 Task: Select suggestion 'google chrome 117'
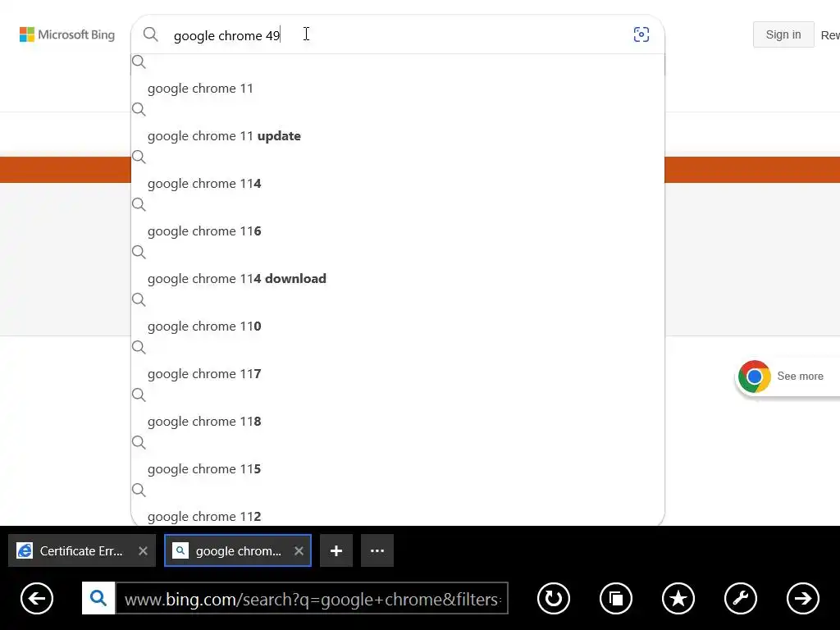(x=398, y=374)
